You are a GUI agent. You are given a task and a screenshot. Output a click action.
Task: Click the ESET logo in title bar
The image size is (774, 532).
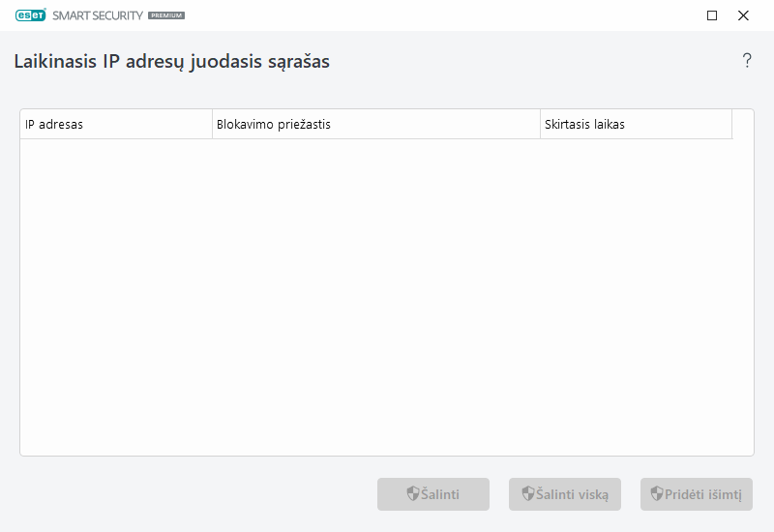(31, 15)
